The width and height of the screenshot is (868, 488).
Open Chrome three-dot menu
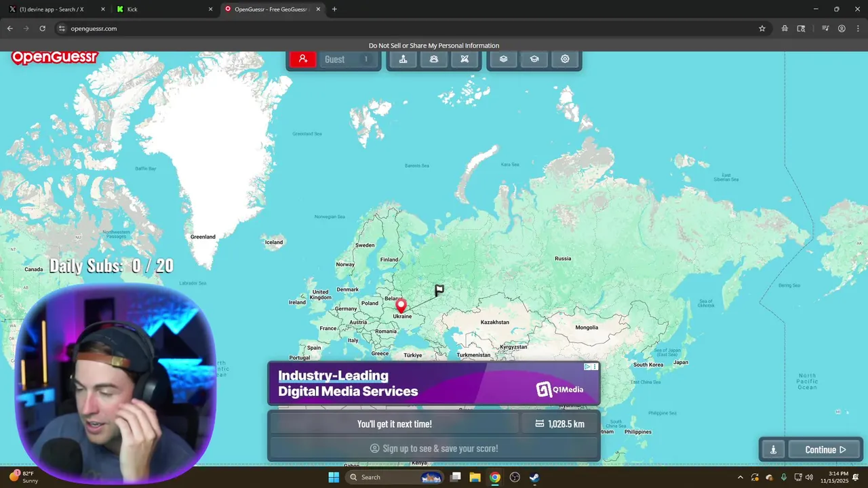pos(856,28)
